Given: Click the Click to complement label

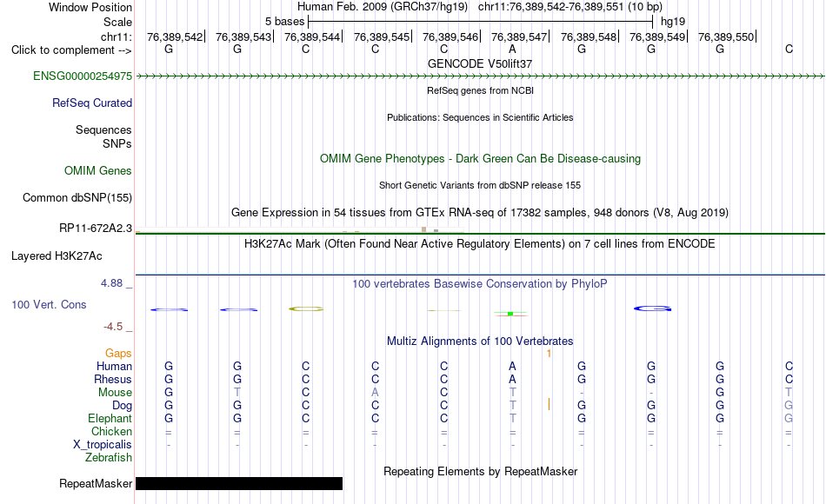Looking at the screenshot, I should click(x=71, y=50).
